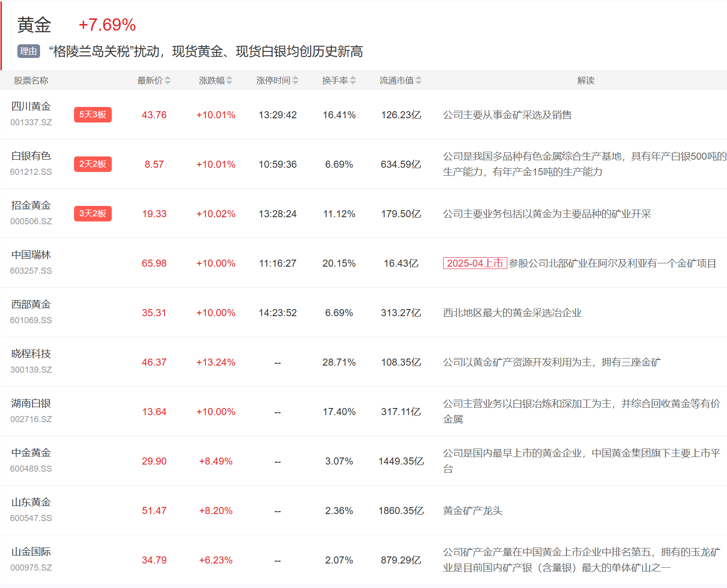Select the 2025-04上市 tag for 中国瑞林
Viewport: 727px width, 588px height.
[x=475, y=263]
